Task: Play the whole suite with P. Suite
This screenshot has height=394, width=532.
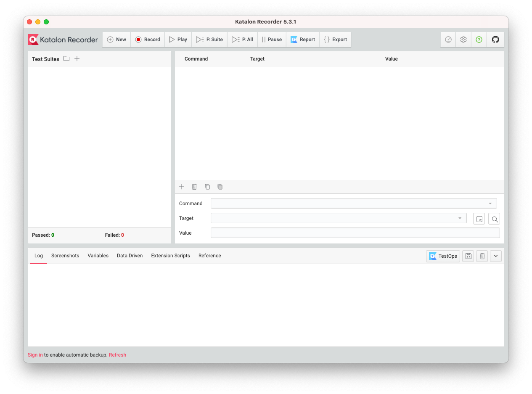Action: pyautogui.click(x=209, y=40)
